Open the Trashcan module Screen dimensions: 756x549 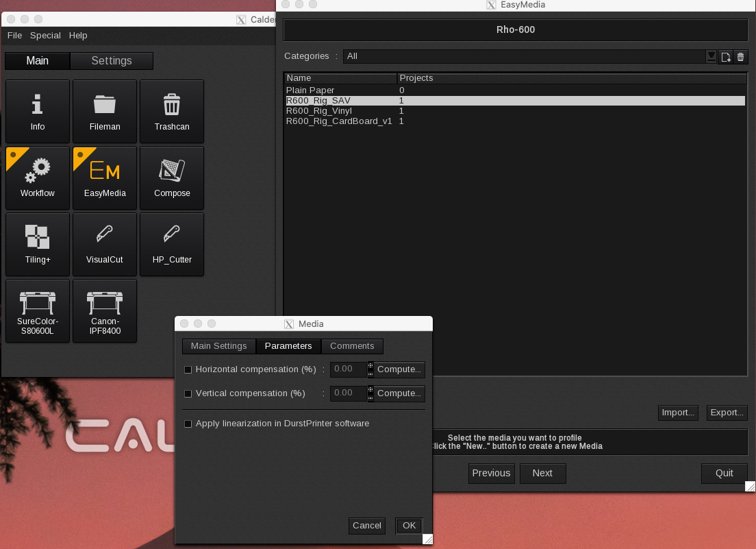(172, 111)
